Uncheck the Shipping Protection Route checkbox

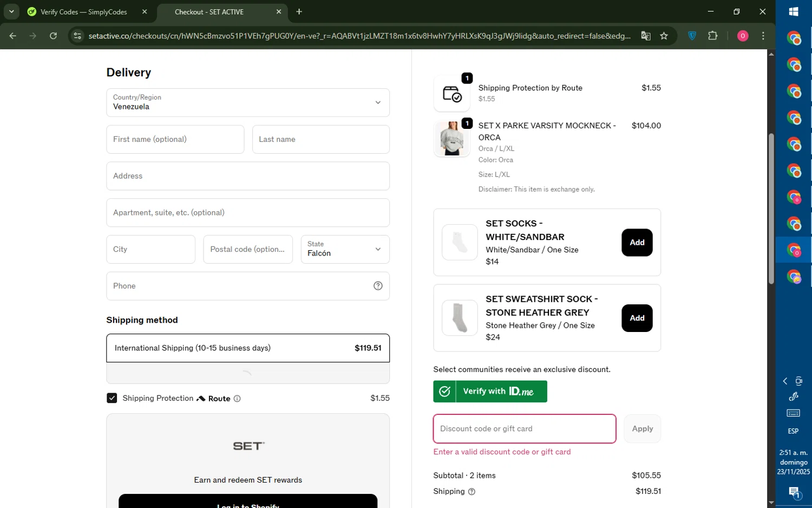click(x=112, y=398)
